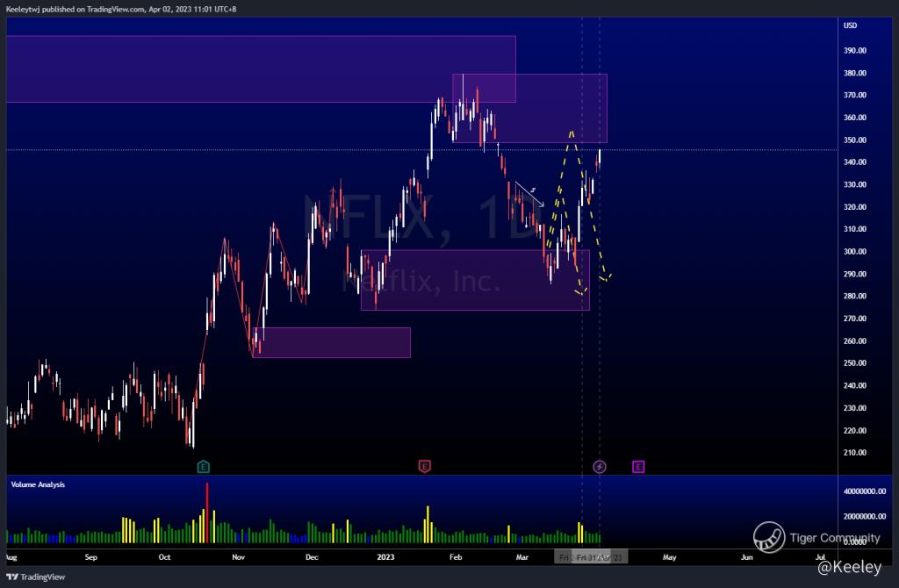Click the 250.00 price axis label
The height and width of the screenshot is (588, 899).
[855, 363]
